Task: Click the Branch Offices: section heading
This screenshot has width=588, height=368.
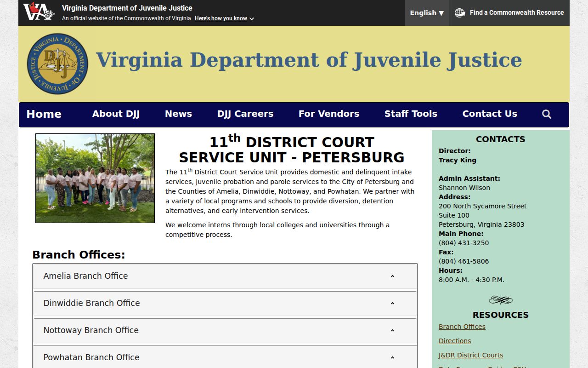Action: [x=79, y=255]
